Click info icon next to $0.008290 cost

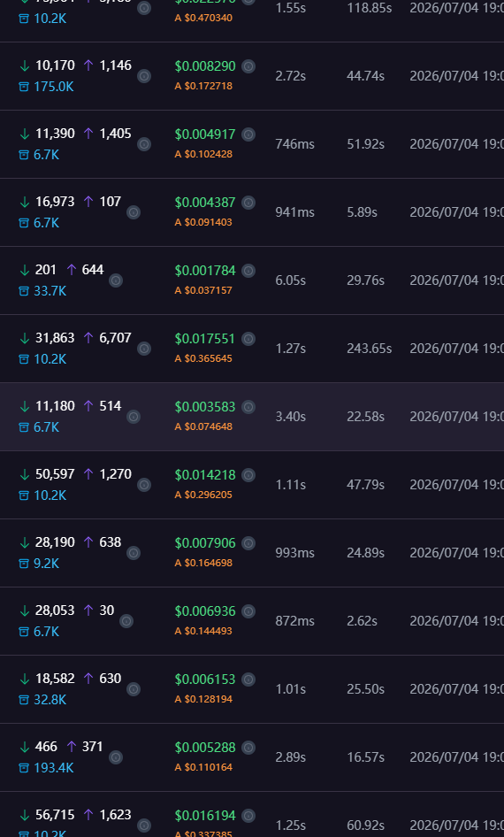coord(248,66)
